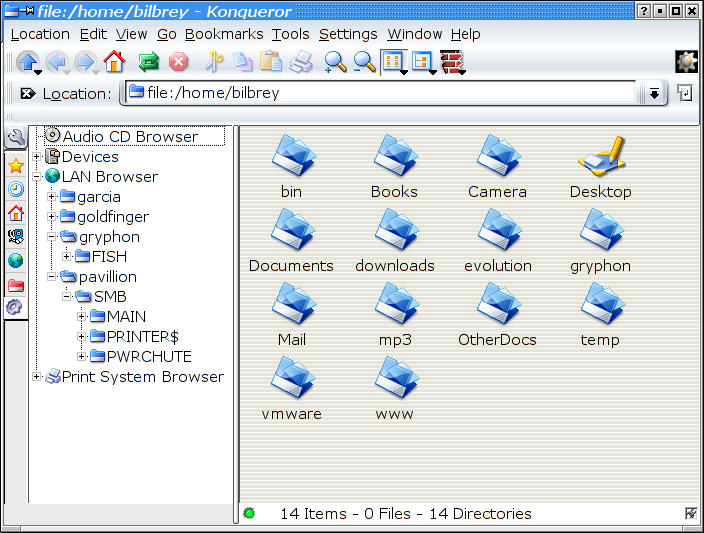Clear the location bar with the X icon

click(x=28, y=93)
